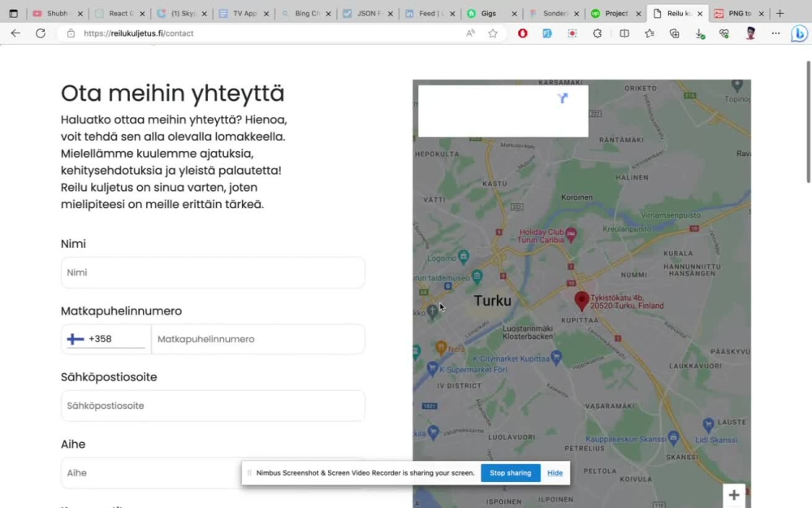Switch to the React tab
This screenshot has height=508, width=812.
pyautogui.click(x=120, y=14)
